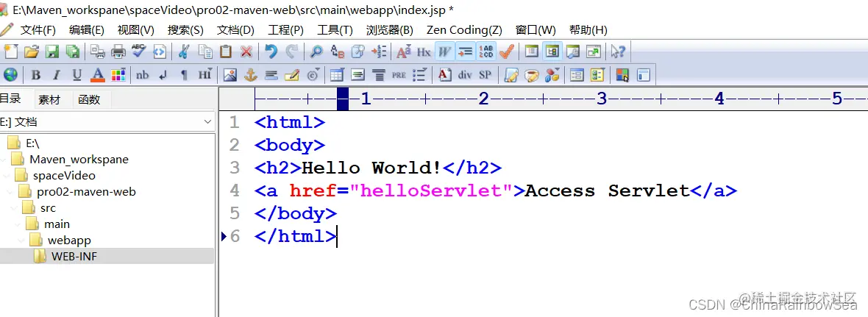
Task: Open the 文件(F) menu
Action: pos(38,30)
